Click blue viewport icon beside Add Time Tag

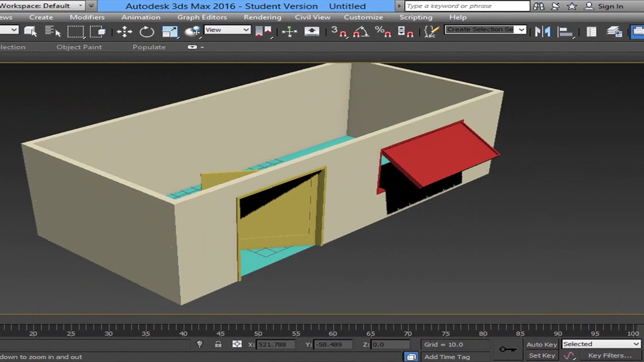point(411,356)
